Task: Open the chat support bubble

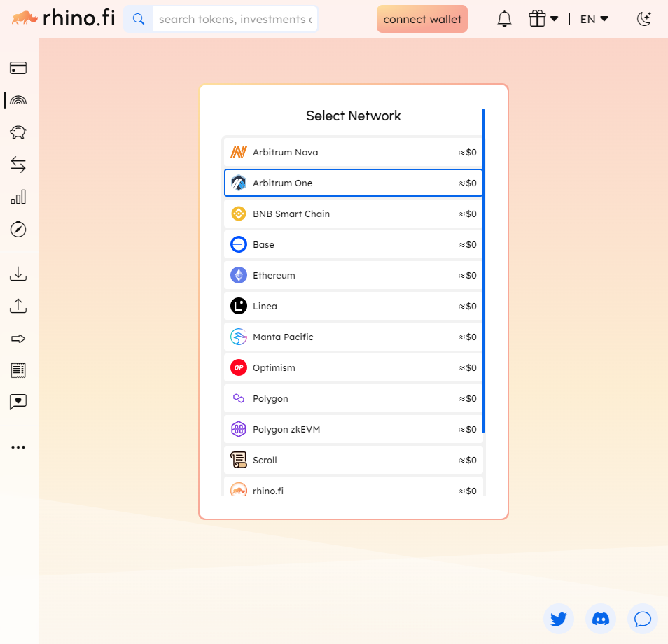Action: click(x=643, y=619)
